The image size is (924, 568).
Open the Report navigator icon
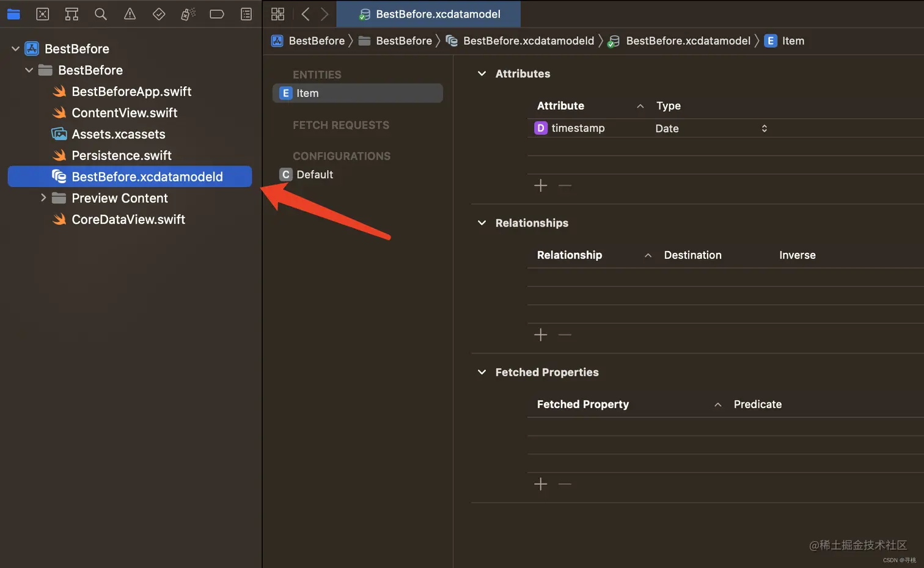(x=246, y=14)
